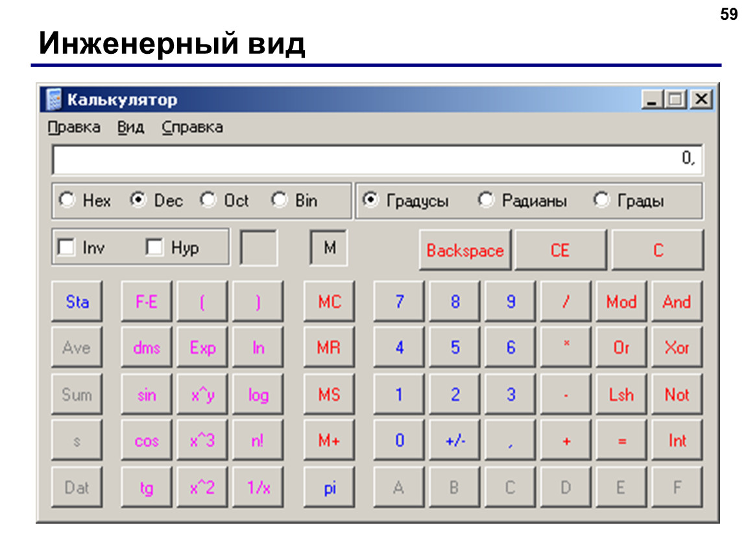Click the subtraction - button
This screenshot has height=560, width=746.
pyautogui.click(x=566, y=394)
